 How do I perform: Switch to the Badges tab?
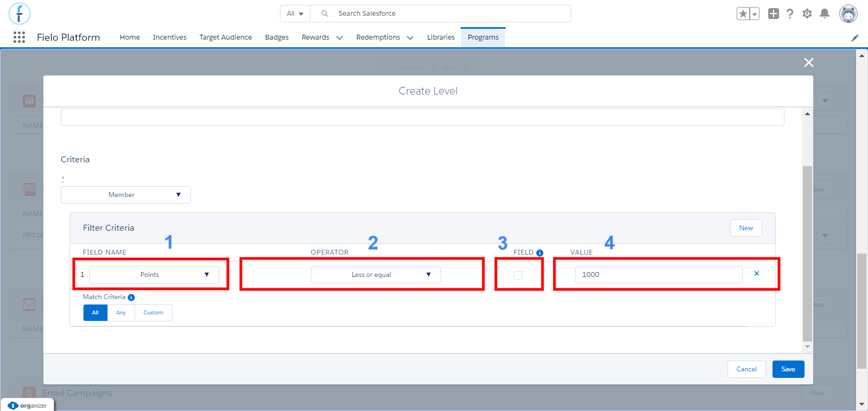277,37
